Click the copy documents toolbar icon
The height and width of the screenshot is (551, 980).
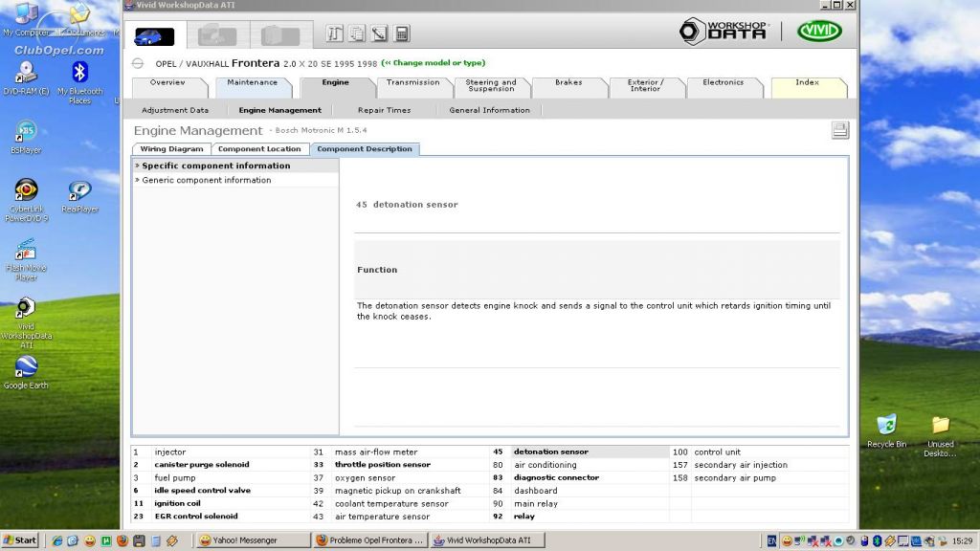tap(357, 33)
